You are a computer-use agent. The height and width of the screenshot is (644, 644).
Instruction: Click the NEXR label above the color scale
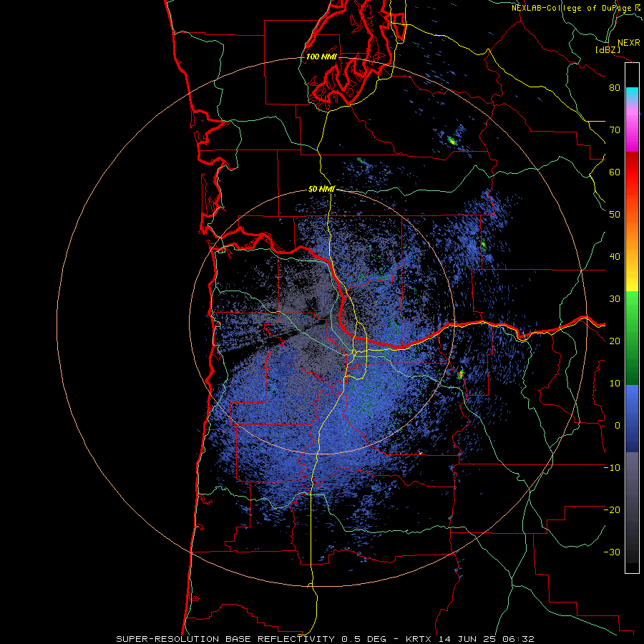coord(629,43)
